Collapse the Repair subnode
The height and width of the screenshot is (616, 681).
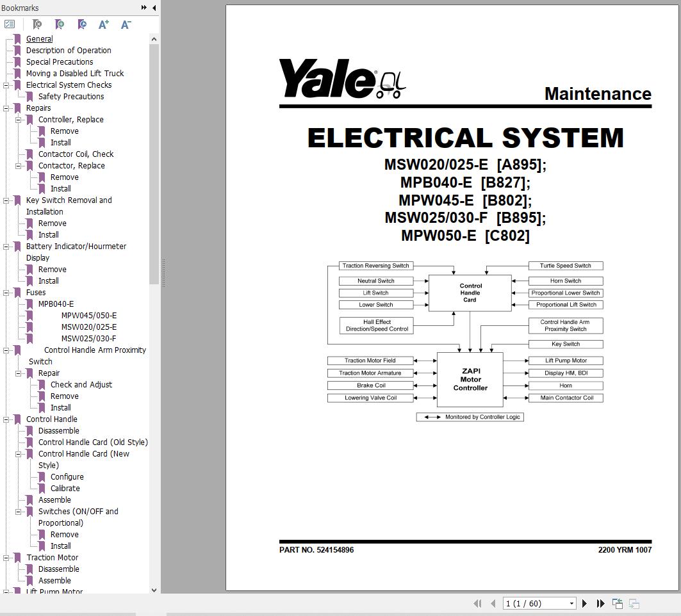18,373
